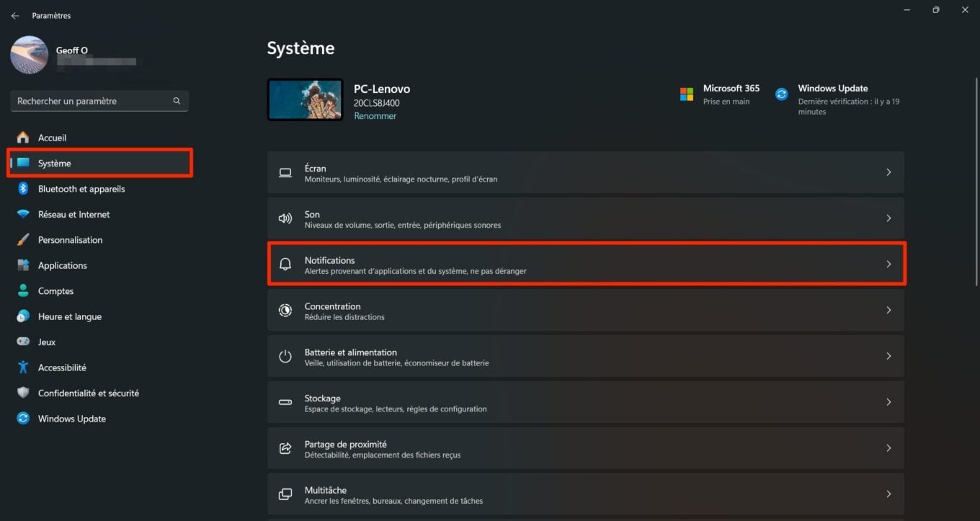The height and width of the screenshot is (521, 980).
Task: Click Réduire les distractions description
Action: (344, 317)
